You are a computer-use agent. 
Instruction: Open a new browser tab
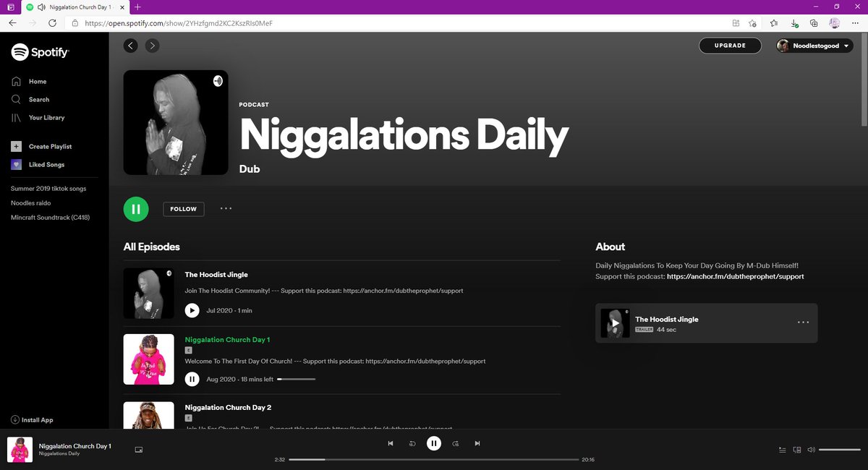pyautogui.click(x=137, y=7)
